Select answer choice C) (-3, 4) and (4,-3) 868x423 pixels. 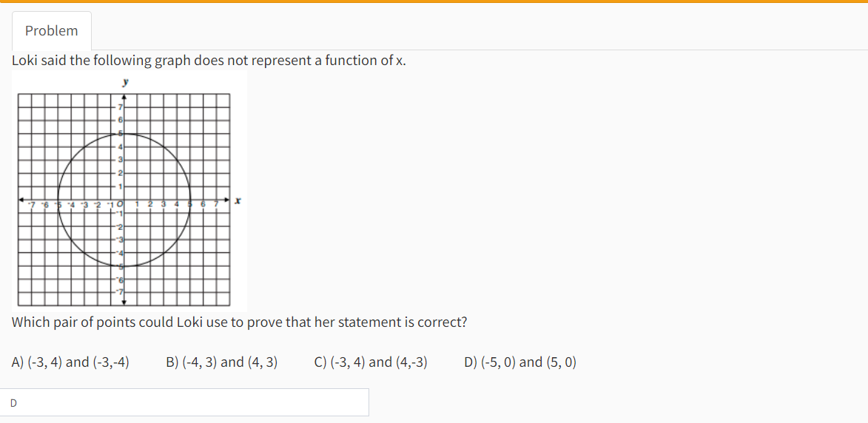(371, 362)
